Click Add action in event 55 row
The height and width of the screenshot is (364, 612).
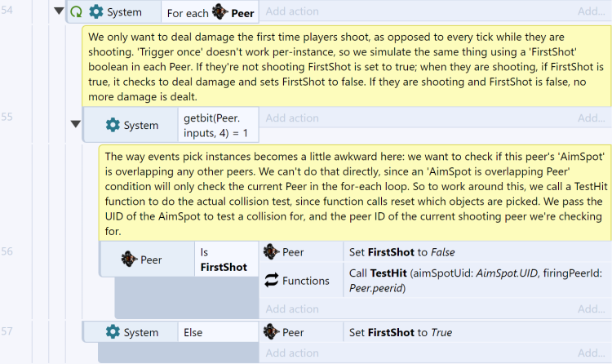tap(292, 118)
